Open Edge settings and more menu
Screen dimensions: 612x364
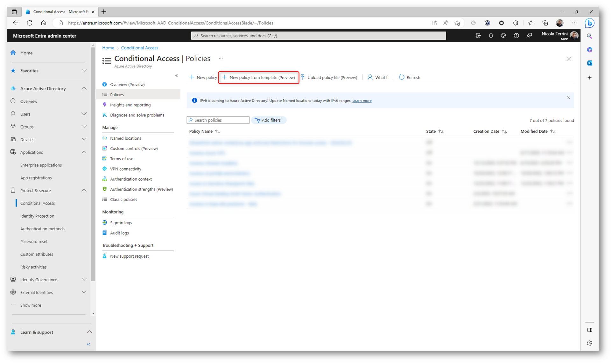coord(574,23)
